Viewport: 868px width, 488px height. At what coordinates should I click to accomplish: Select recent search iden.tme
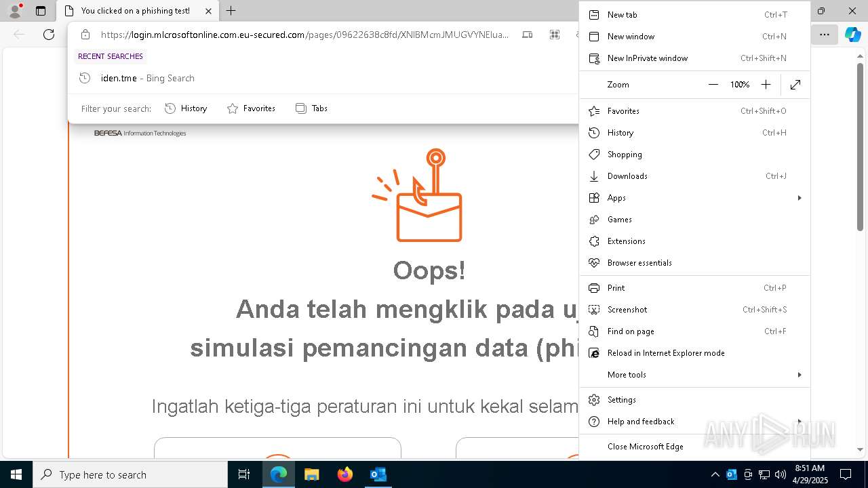pos(323,78)
